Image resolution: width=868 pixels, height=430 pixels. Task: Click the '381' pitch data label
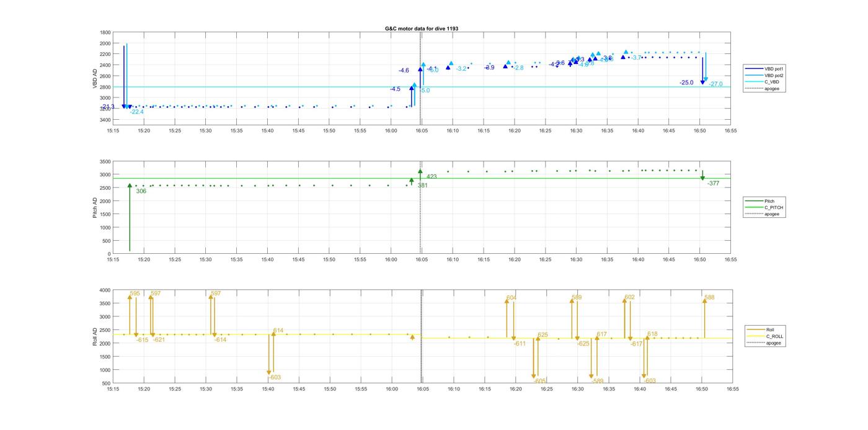[422, 186]
